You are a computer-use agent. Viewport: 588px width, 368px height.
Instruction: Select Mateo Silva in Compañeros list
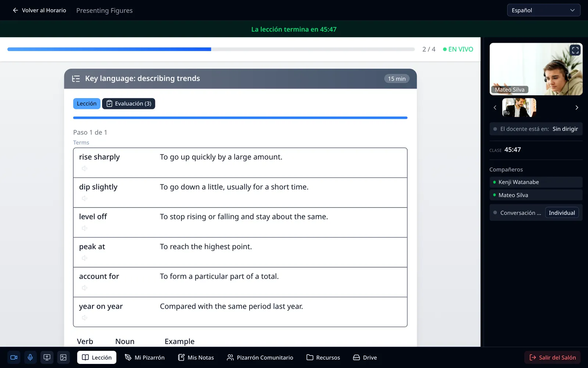(536, 195)
